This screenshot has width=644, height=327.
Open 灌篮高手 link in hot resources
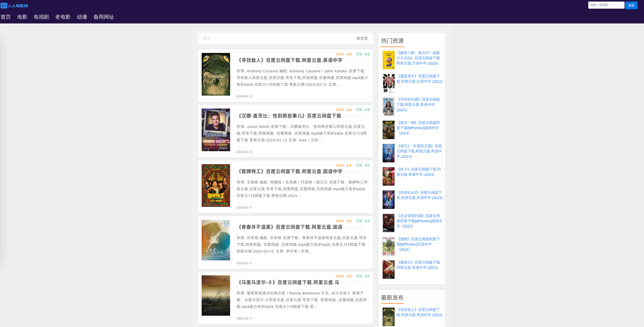(x=419, y=79)
